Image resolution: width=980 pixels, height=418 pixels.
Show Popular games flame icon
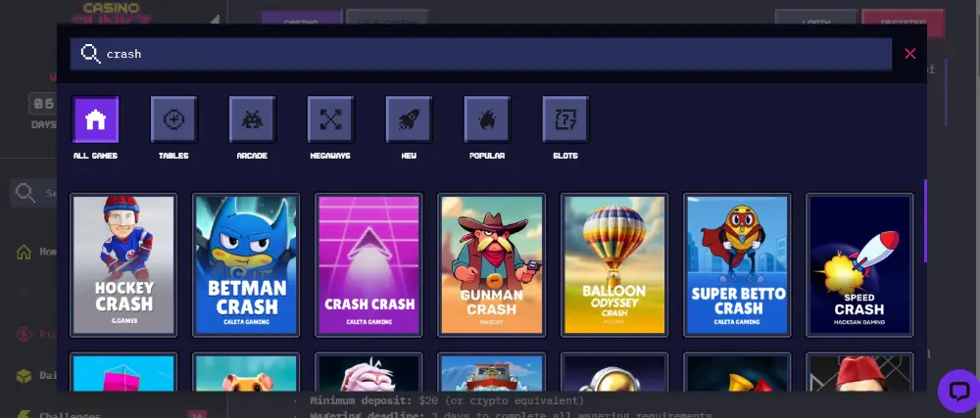coord(487,119)
